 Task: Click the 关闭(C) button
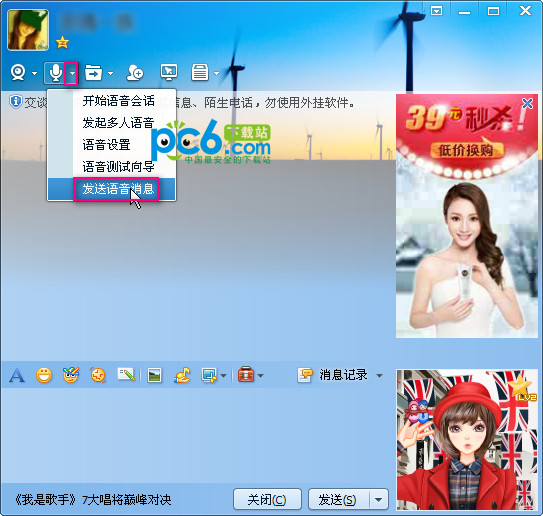(x=267, y=499)
